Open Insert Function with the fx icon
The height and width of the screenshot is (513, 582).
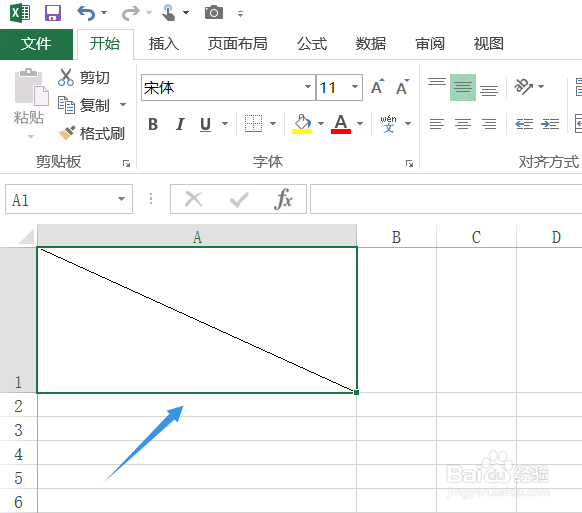tap(283, 199)
